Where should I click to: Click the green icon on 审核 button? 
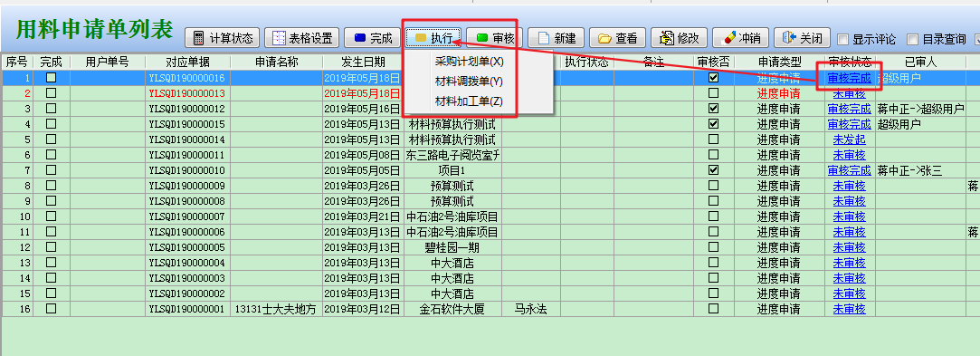pyautogui.click(x=482, y=38)
